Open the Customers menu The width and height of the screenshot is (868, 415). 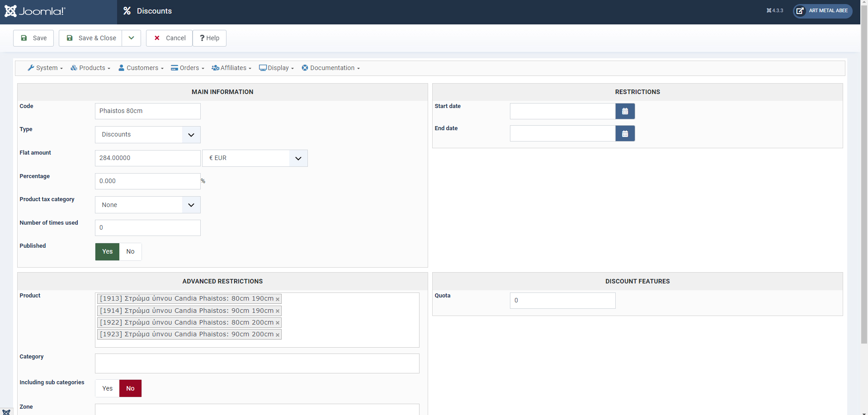141,68
